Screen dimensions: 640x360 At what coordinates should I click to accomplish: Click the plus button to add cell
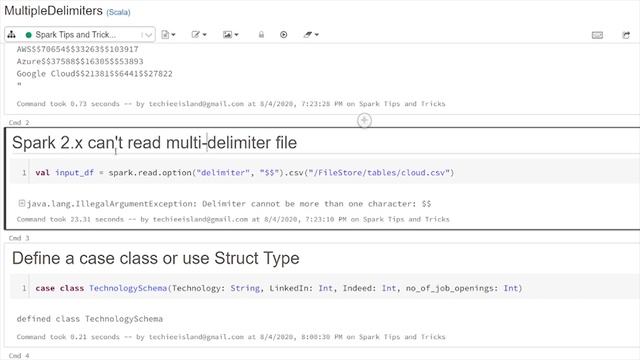[364, 120]
